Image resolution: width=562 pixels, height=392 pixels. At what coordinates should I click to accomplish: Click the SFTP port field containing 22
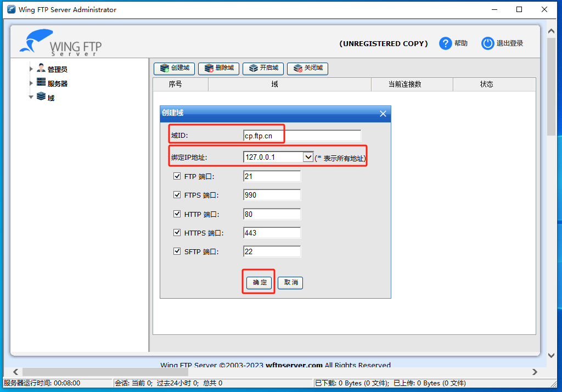click(x=272, y=251)
